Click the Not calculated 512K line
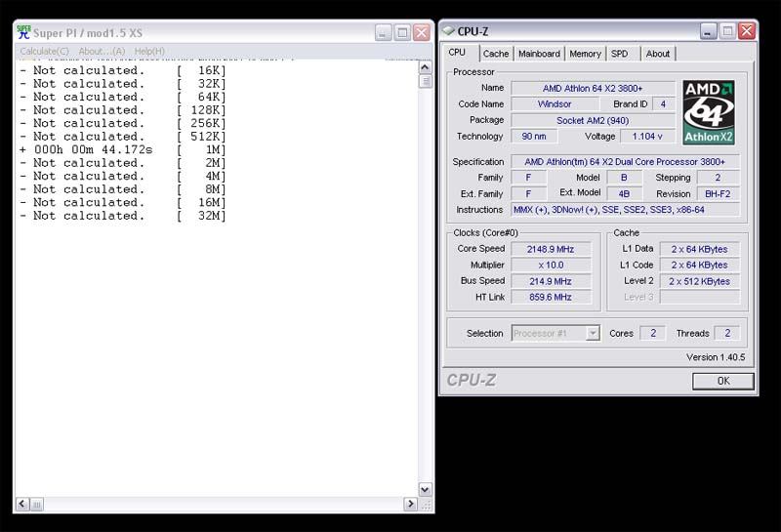Screen dimensions: 781x532 tap(123, 137)
